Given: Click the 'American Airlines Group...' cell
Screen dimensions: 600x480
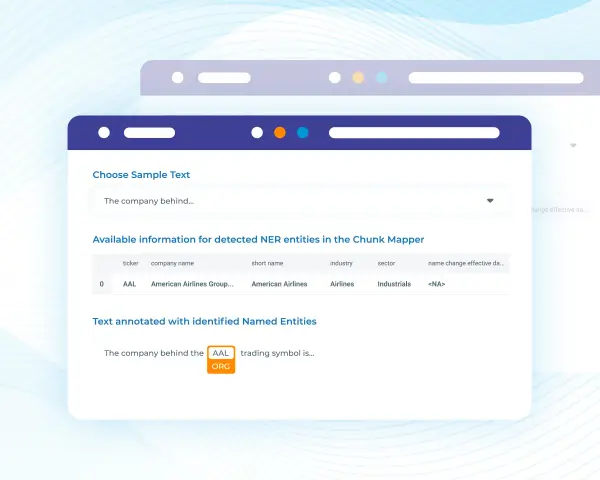Looking at the screenshot, I should tap(192, 284).
